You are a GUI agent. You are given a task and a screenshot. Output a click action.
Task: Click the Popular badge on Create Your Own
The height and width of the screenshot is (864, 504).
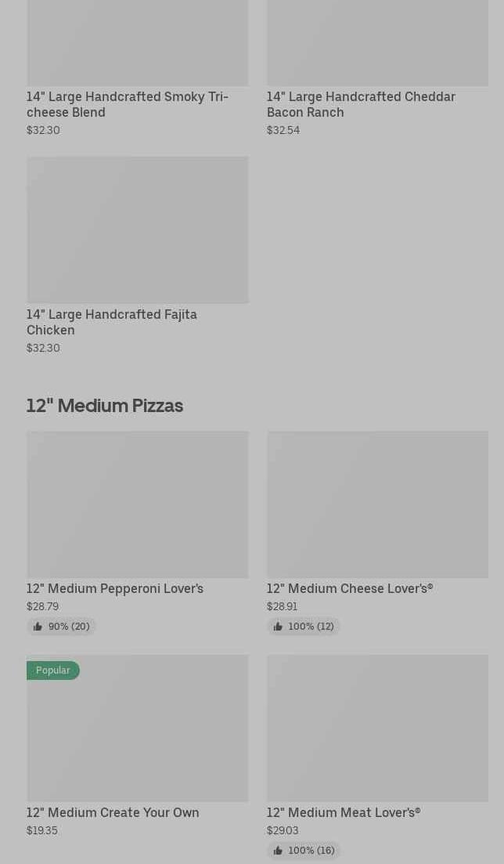52,671
